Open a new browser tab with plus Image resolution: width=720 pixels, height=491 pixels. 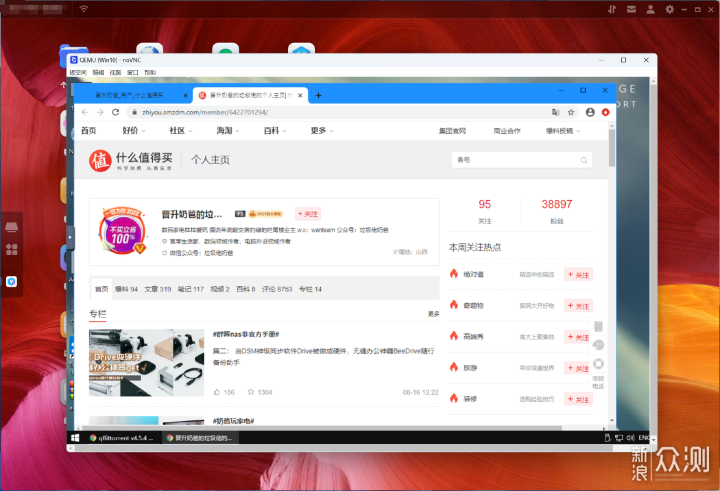click(318, 95)
